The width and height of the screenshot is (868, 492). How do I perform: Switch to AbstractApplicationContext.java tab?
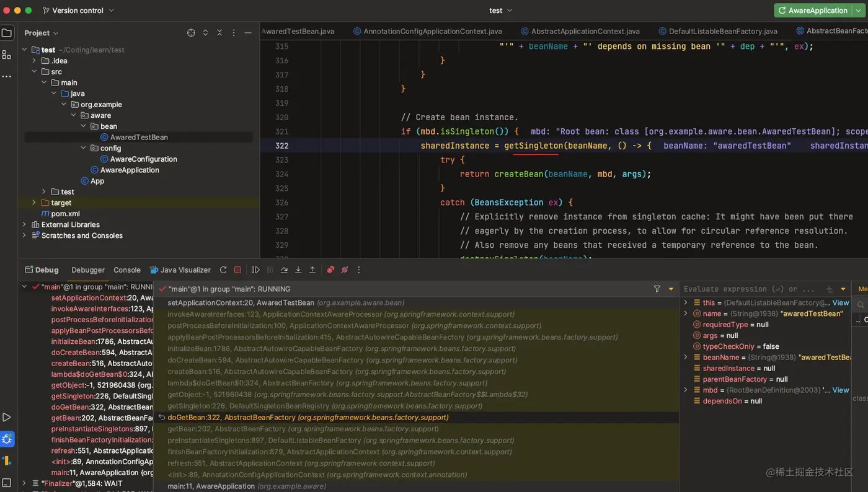click(580, 31)
